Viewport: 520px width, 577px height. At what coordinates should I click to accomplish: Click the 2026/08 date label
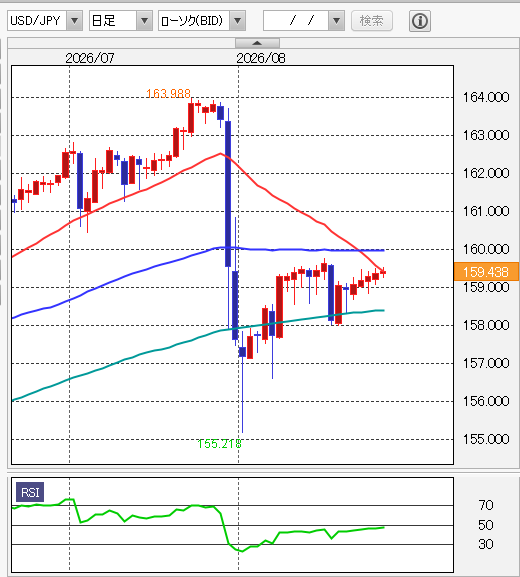tap(261, 58)
